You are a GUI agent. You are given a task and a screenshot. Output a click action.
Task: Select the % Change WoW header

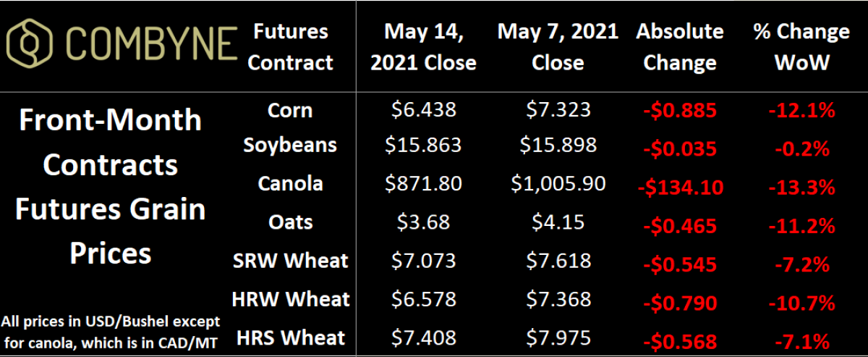801,47
